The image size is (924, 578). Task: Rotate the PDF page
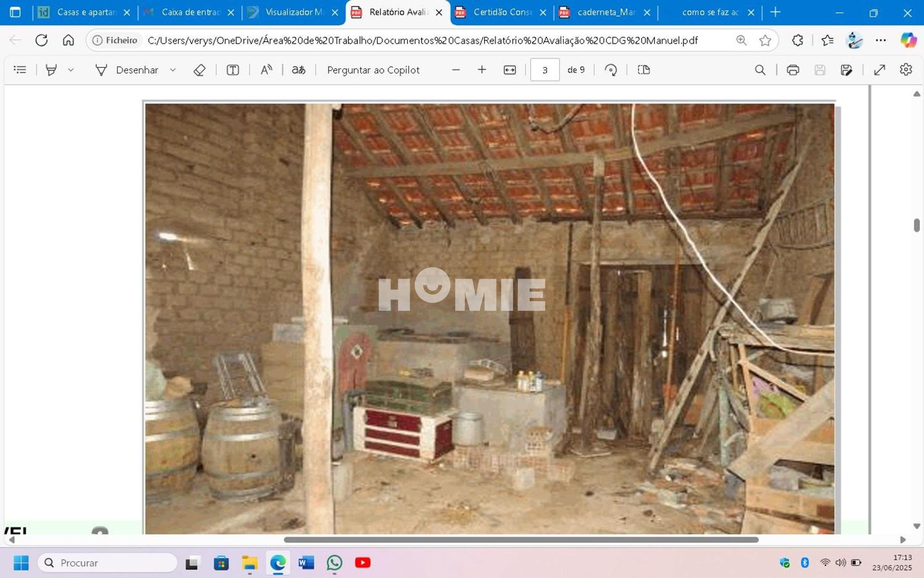611,70
